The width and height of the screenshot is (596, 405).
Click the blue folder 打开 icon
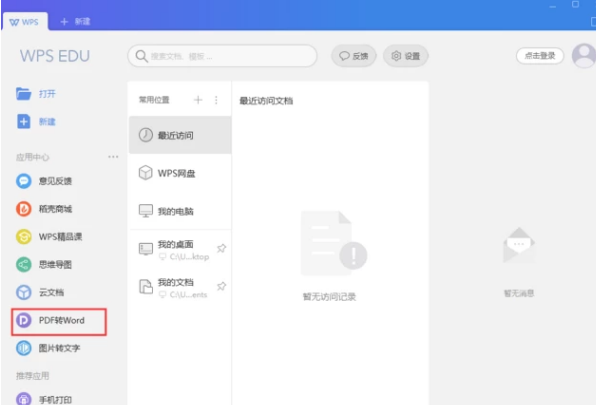click(23, 93)
